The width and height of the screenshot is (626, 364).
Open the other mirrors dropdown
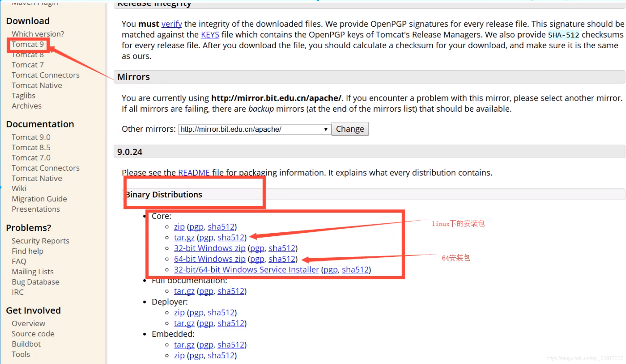pyautogui.click(x=254, y=129)
